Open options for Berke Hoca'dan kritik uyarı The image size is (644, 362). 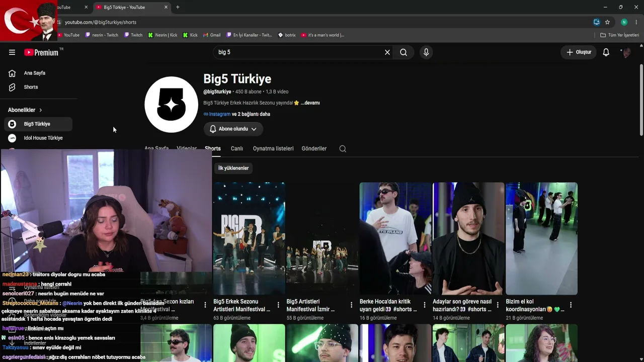pyautogui.click(x=425, y=305)
